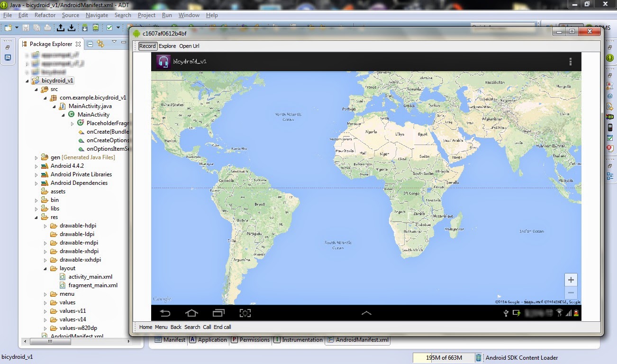Click the Save toolbar icon

coord(26,28)
